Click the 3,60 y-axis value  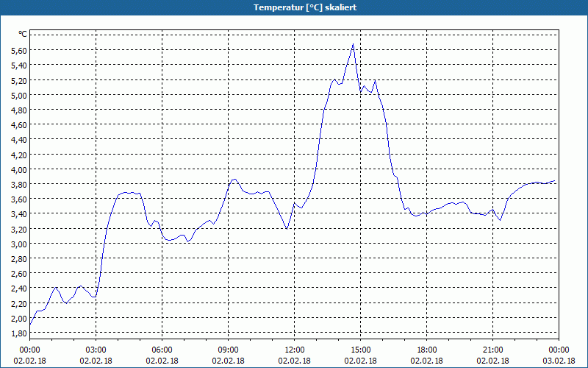tap(20, 199)
